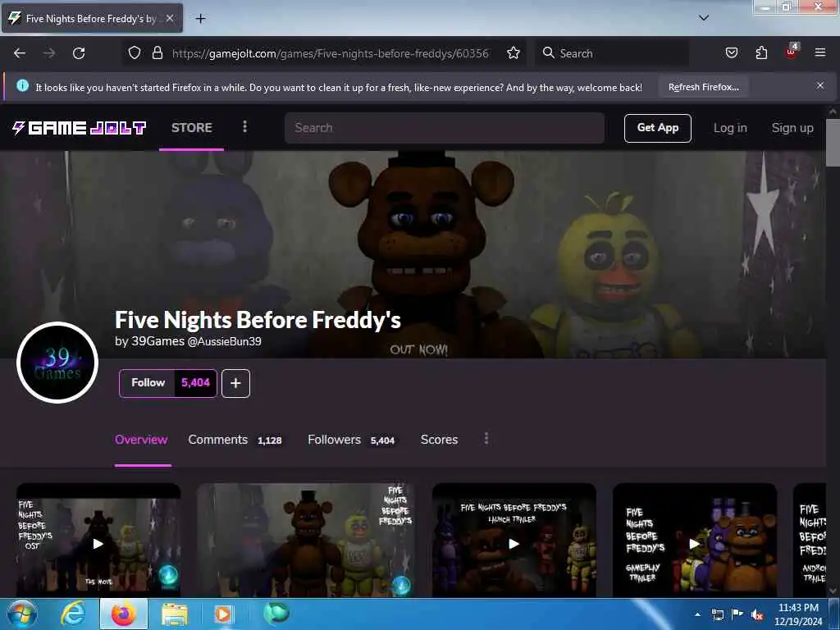Go back using the browser back arrow

point(20,53)
